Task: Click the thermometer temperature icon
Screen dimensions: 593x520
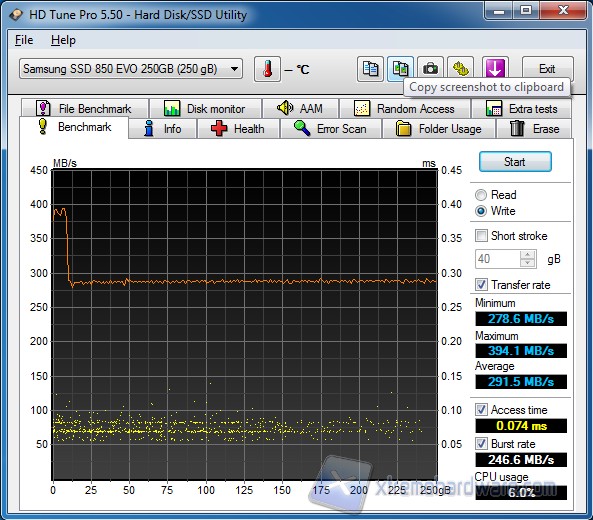Action: tap(267, 69)
